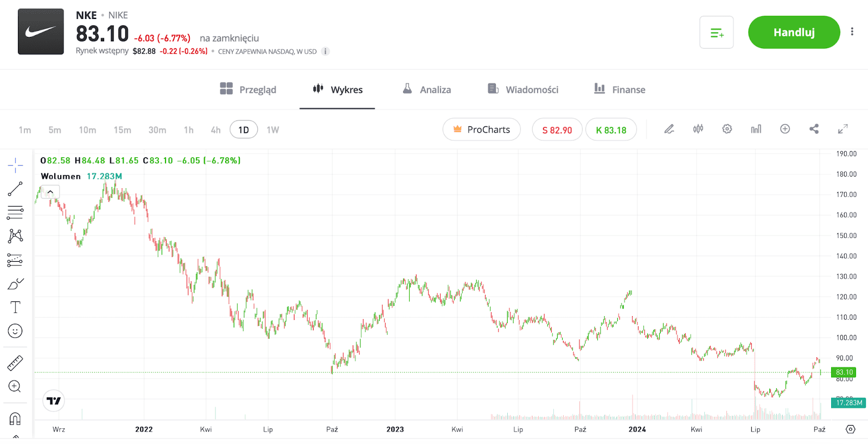Click the current price label 83.10 on axis
868x444 pixels.
(844, 372)
